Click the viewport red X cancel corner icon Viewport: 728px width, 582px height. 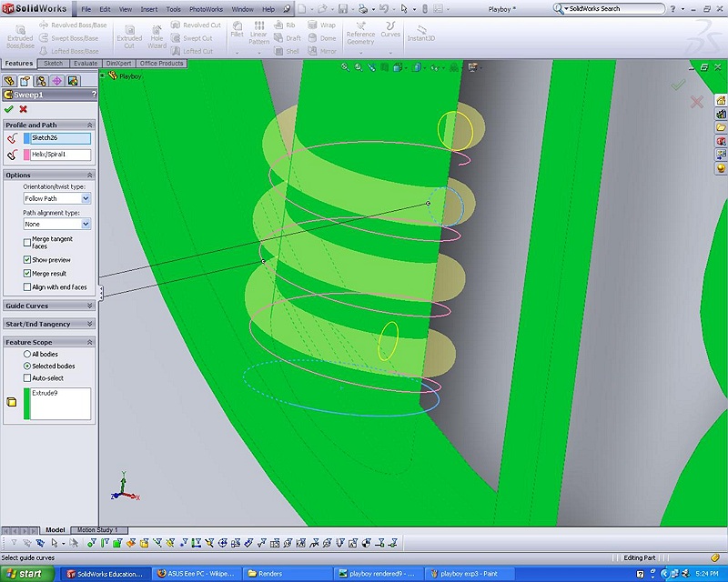[x=697, y=102]
